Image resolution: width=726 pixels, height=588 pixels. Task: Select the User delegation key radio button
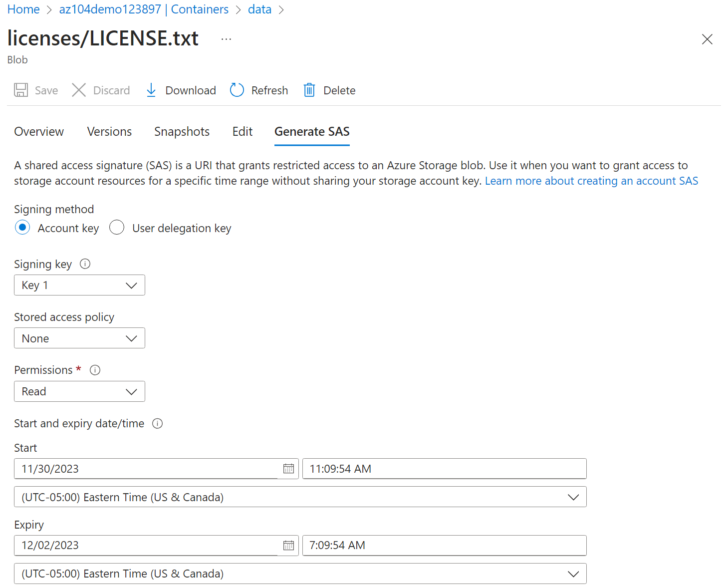pos(117,228)
